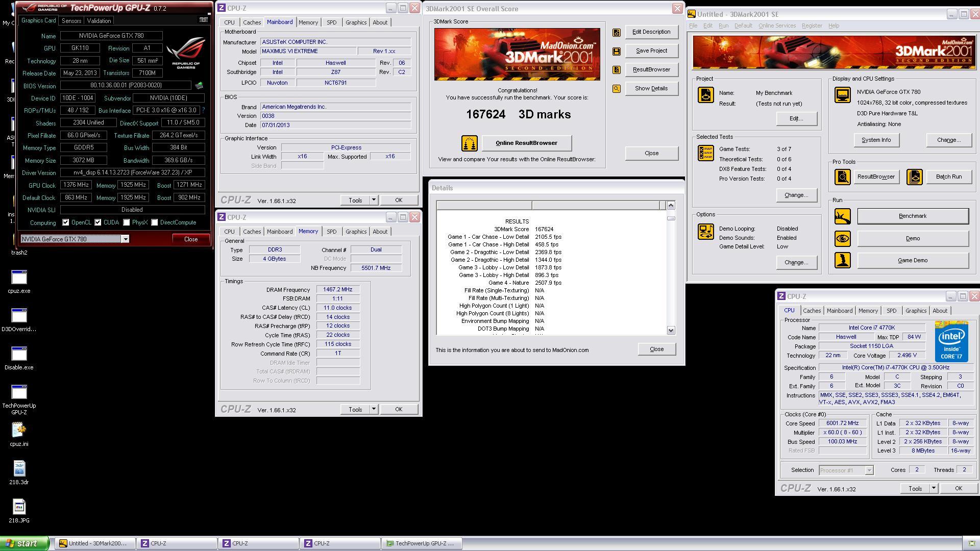Screen dimensions: 980x551
Task: Click the Close button in GPU-Z
Action: 191,239
